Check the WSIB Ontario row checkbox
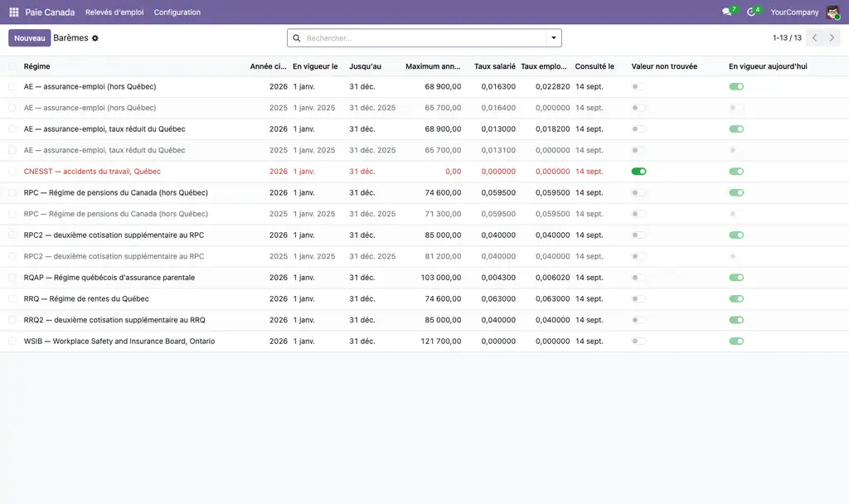The height and width of the screenshot is (504, 849). click(x=12, y=342)
